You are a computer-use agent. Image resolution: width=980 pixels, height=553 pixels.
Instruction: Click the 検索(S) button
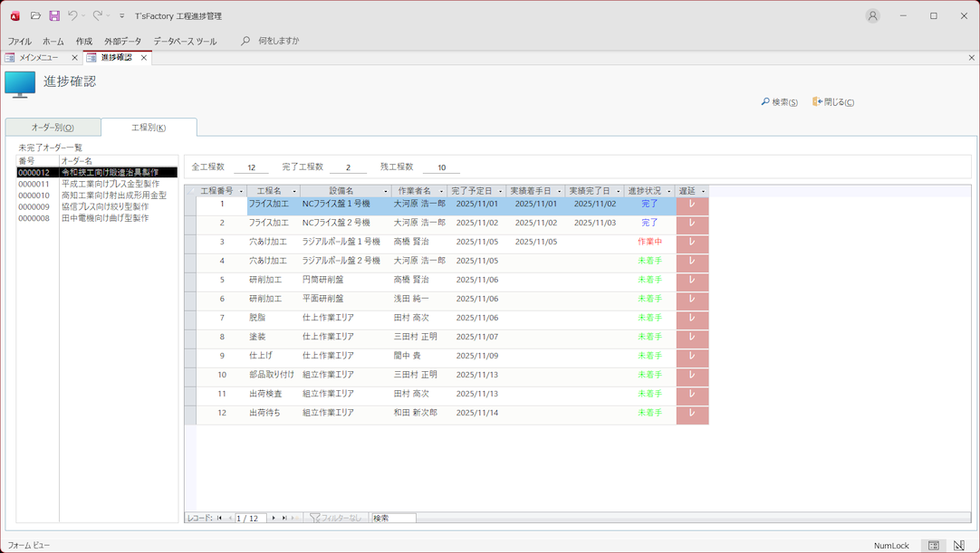(780, 102)
